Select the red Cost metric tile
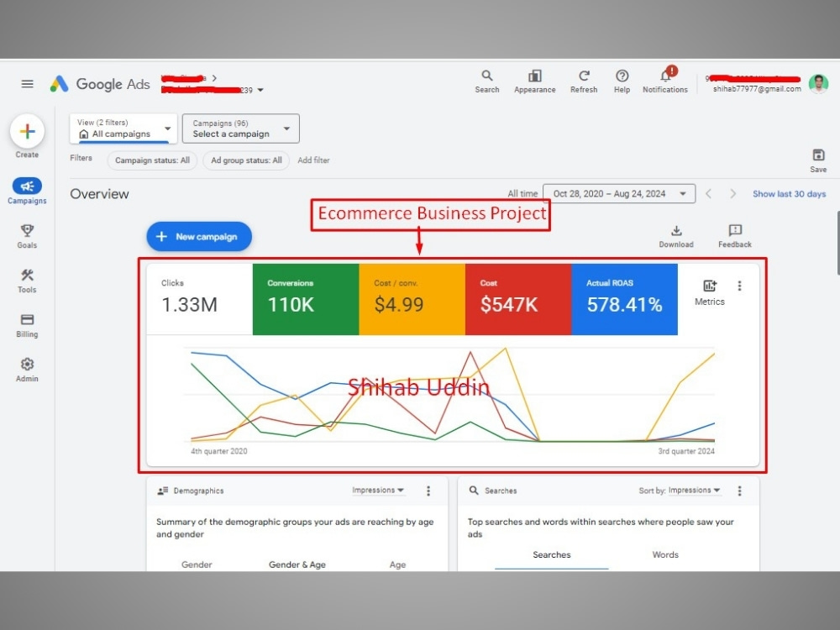Image resolution: width=840 pixels, height=630 pixels. [518, 299]
